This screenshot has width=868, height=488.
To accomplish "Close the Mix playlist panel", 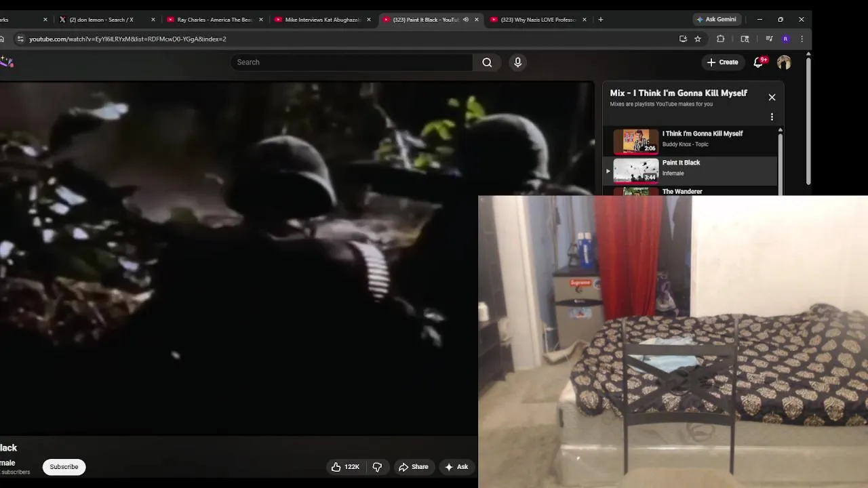I will pyautogui.click(x=772, y=97).
